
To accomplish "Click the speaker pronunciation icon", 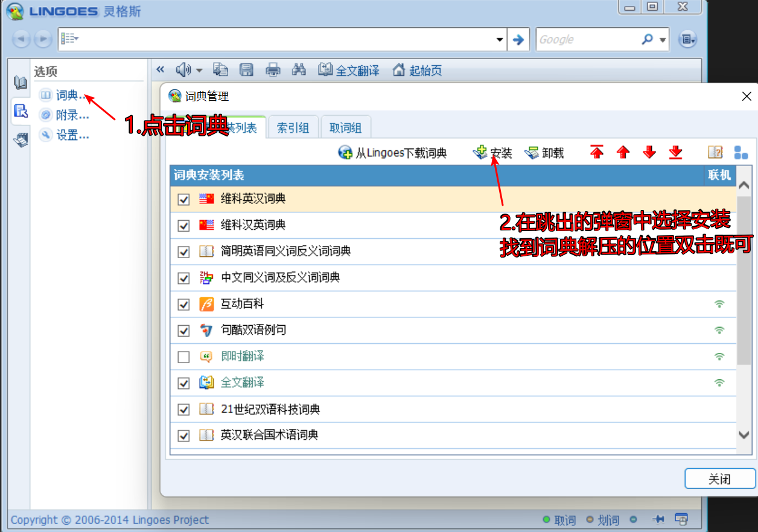I will click(183, 70).
